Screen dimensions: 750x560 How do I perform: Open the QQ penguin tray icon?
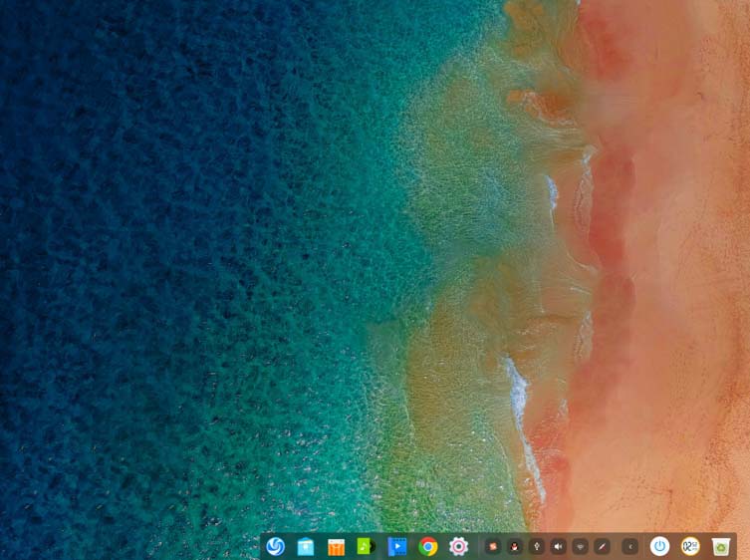tap(514, 546)
